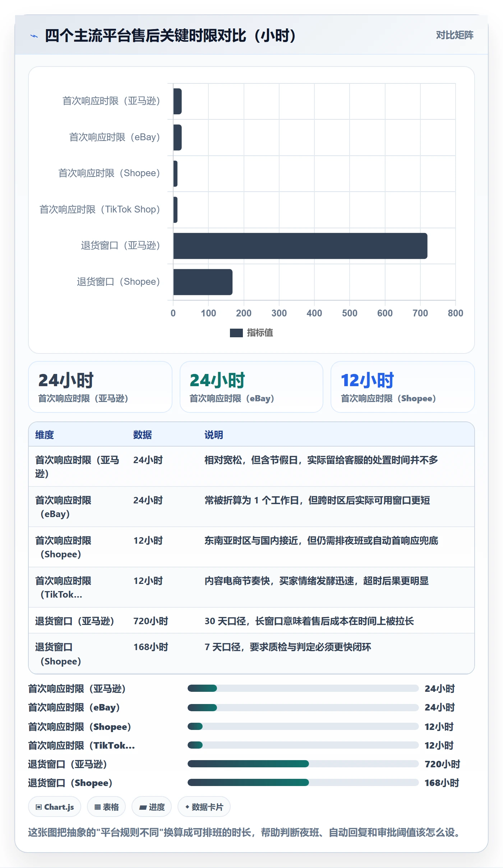Select the Chart.js tag chip
Viewport: 503px width, 868px height.
click(55, 807)
